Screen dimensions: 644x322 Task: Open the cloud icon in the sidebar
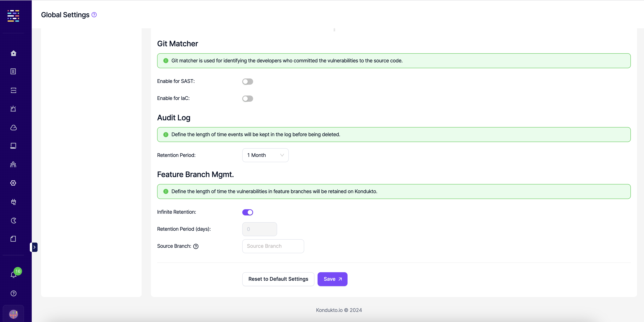pyautogui.click(x=14, y=127)
